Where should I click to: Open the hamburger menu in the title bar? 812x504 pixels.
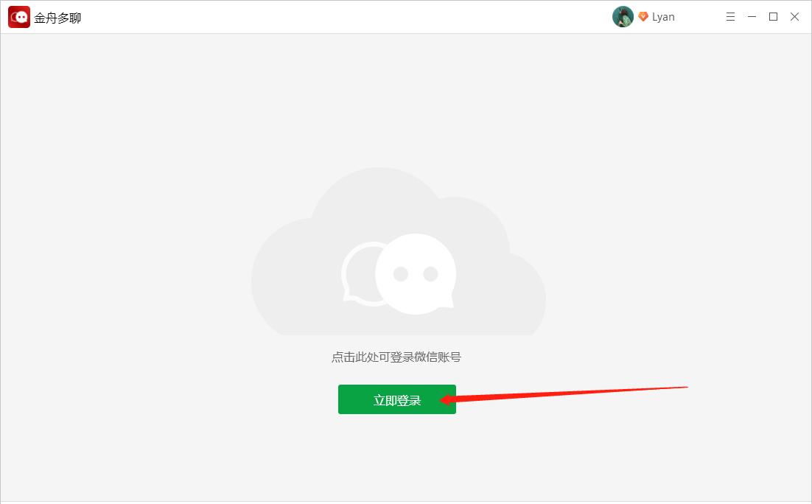tap(730, 16)
